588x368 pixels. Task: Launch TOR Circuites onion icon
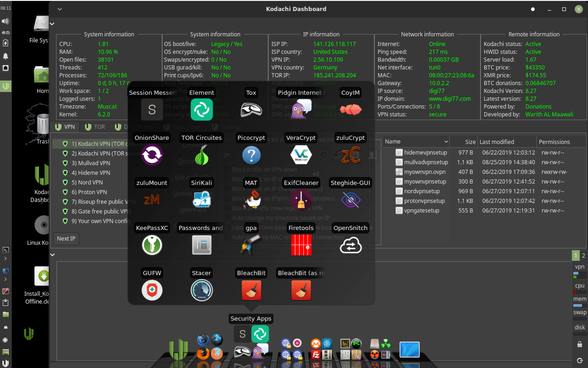click(202, 155)
